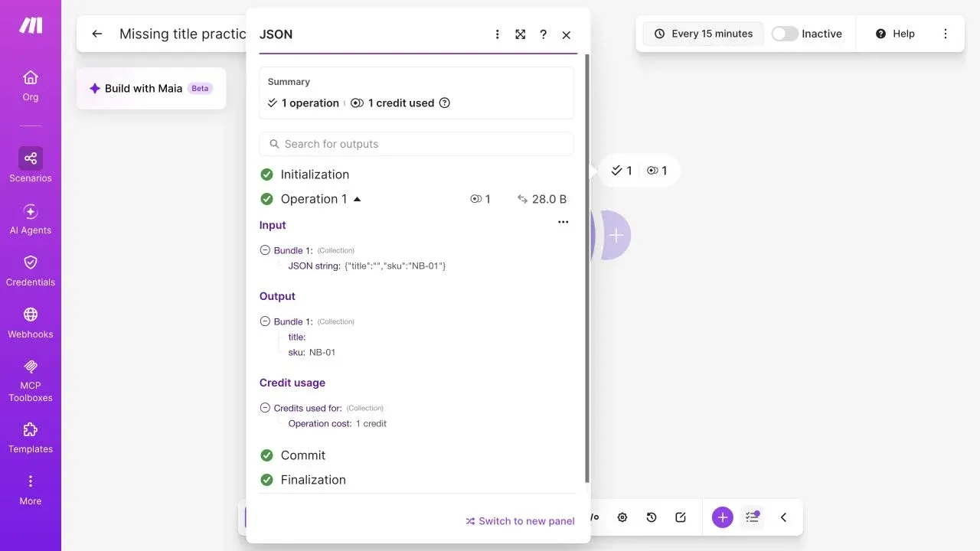The height and width of the screenshot is (551, 980).
Task: Click the JSON panel help question mark
Action: click(x=544, y=34)
